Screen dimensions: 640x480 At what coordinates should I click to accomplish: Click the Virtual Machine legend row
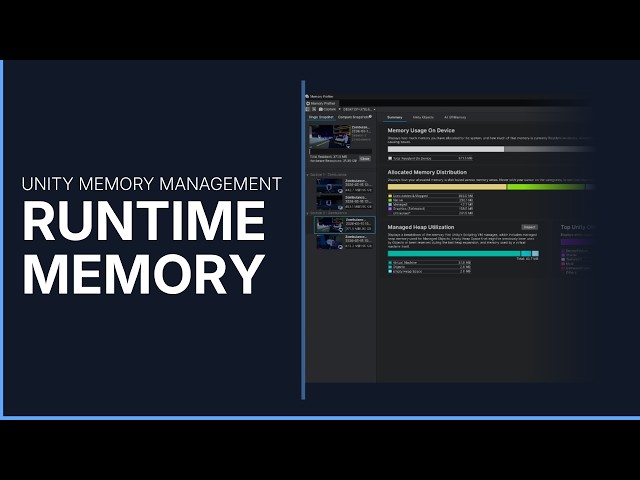[x=429, y=262]
